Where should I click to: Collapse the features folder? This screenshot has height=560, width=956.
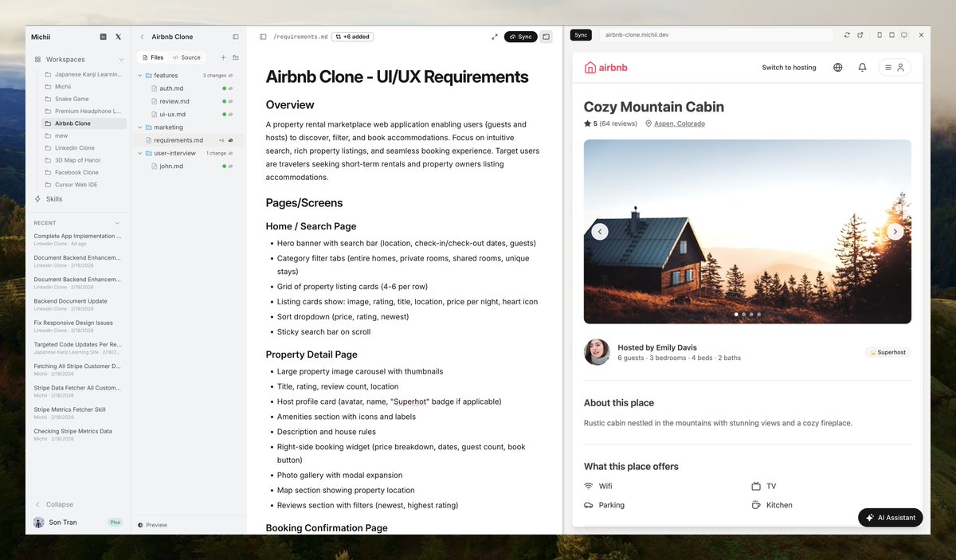pos(139,75)
